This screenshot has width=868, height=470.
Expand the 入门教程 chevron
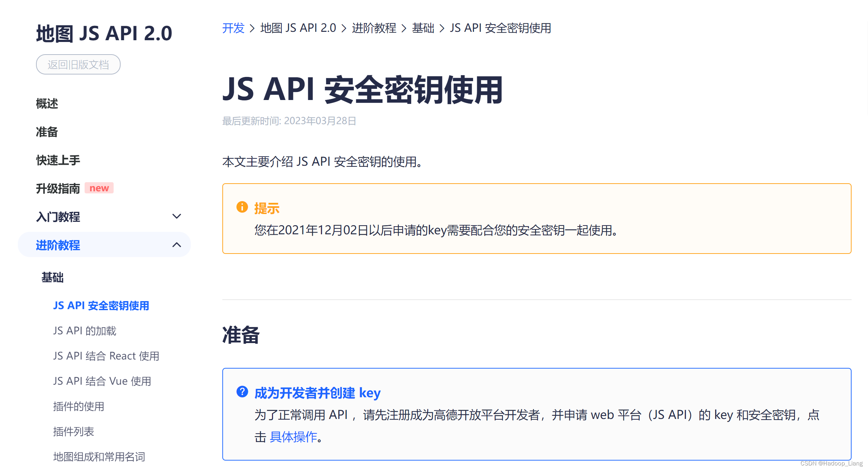[x=177, y=216]
